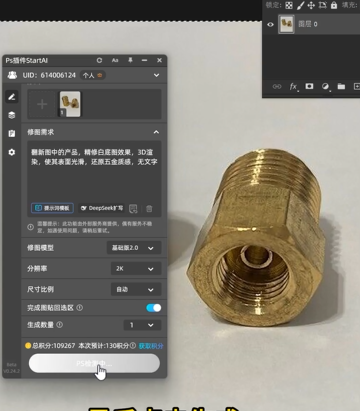Open 分辨率 dropdown showing 2K
This screenshot has height=411, width=360.
[136, 269]
